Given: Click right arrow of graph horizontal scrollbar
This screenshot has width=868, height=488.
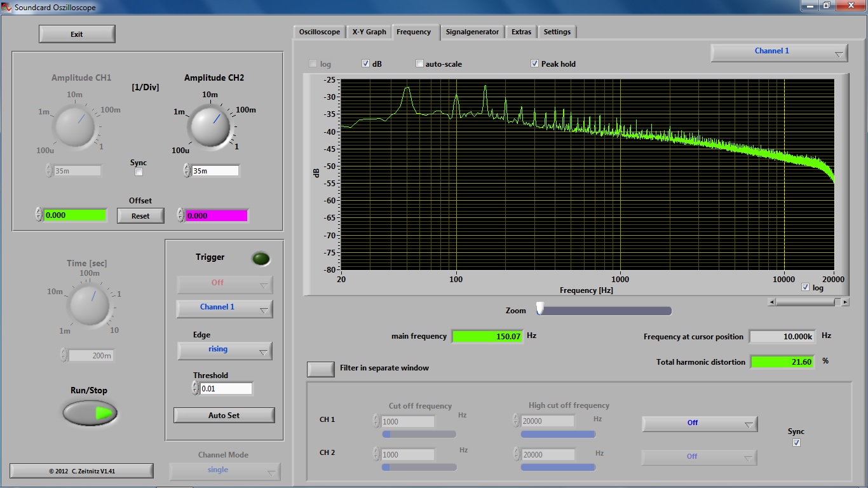Looking at the screenshot, I should point(845,302).
